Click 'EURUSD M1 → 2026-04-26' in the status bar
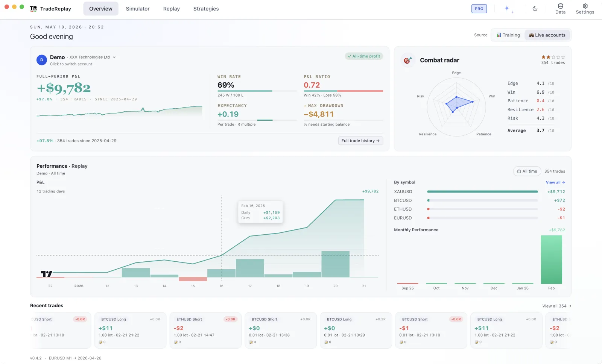The width and height of the screenshot is (602, 364). (x=75, y=358)
